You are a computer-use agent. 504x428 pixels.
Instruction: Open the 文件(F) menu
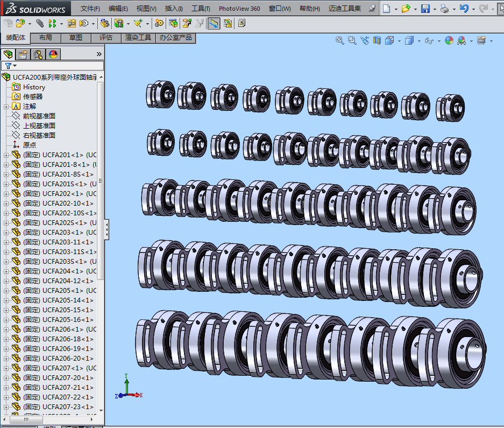pyautogui.click(x=90, y=9)
